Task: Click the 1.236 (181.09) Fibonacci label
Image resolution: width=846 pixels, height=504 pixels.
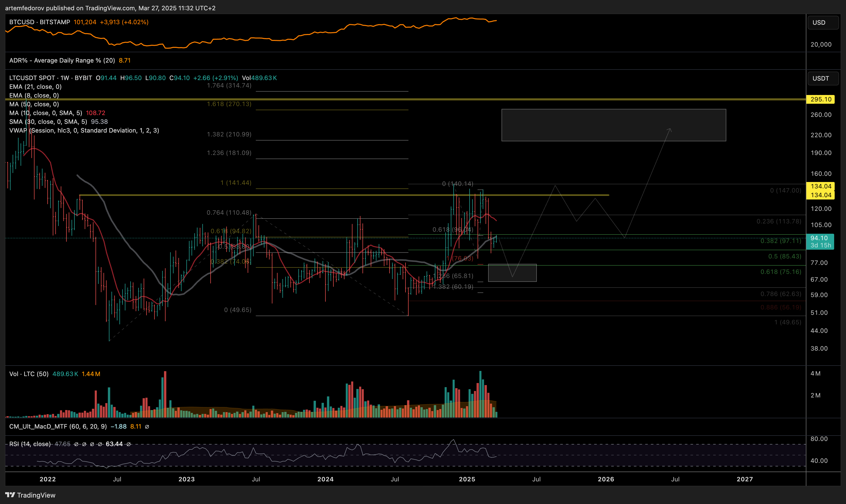Action: click(x=229, y=153)
